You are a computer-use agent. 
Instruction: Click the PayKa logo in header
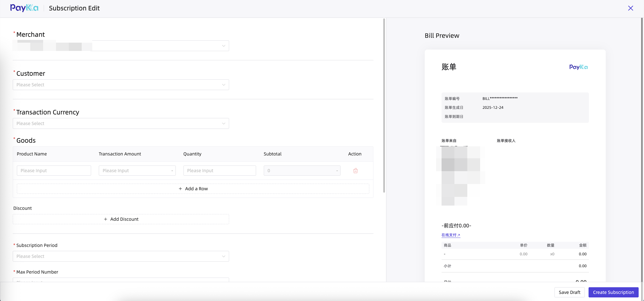(x=24, y=8)
